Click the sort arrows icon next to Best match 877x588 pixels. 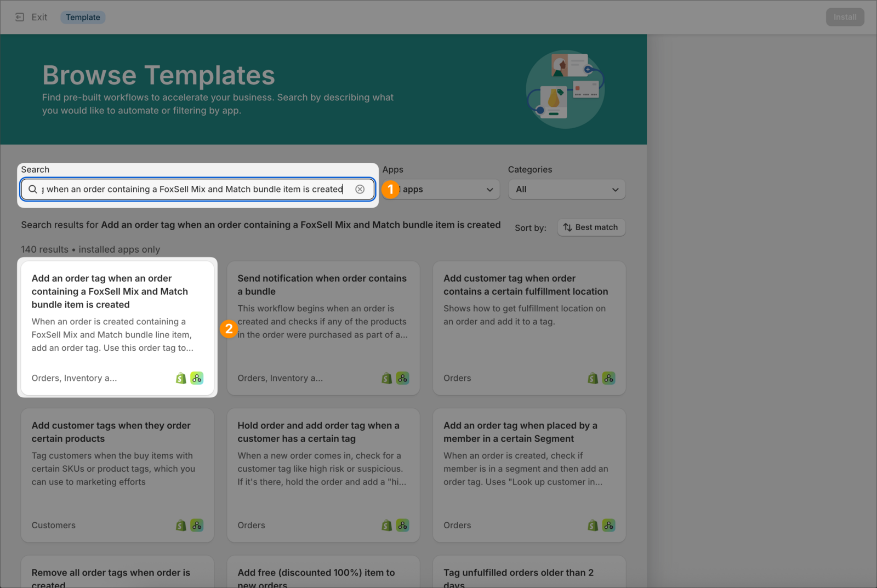(568, 227)
